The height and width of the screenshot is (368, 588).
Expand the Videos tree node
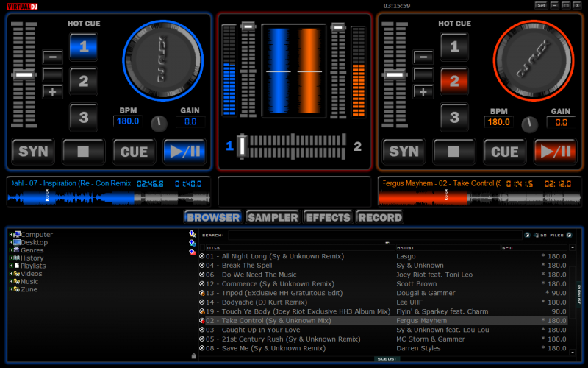11,273
